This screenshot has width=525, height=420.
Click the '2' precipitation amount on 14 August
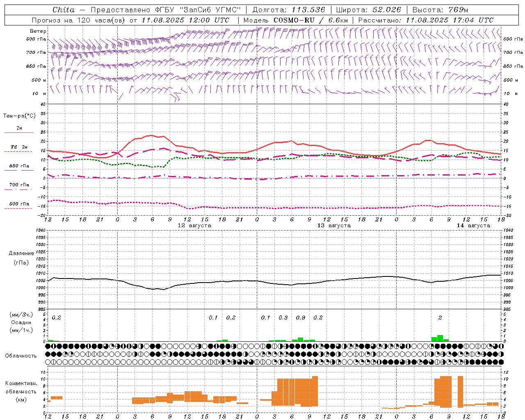pyautogui.click(x=440, y=317)
